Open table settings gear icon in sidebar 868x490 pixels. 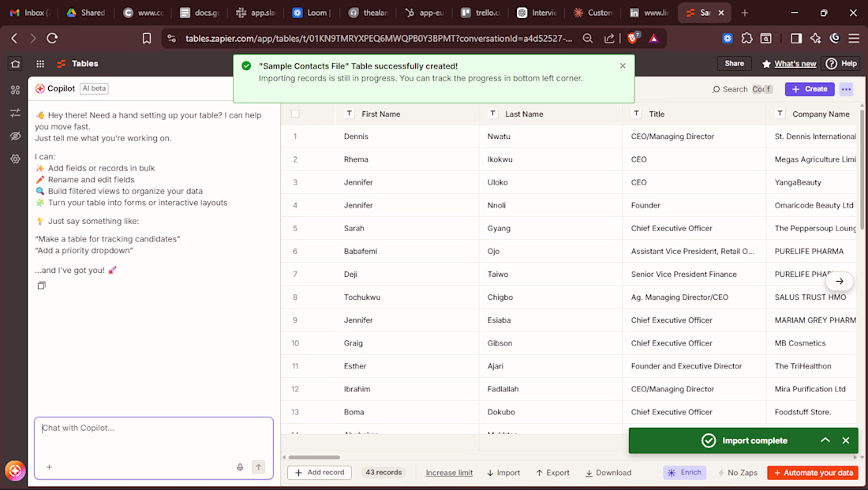(16, 159)
